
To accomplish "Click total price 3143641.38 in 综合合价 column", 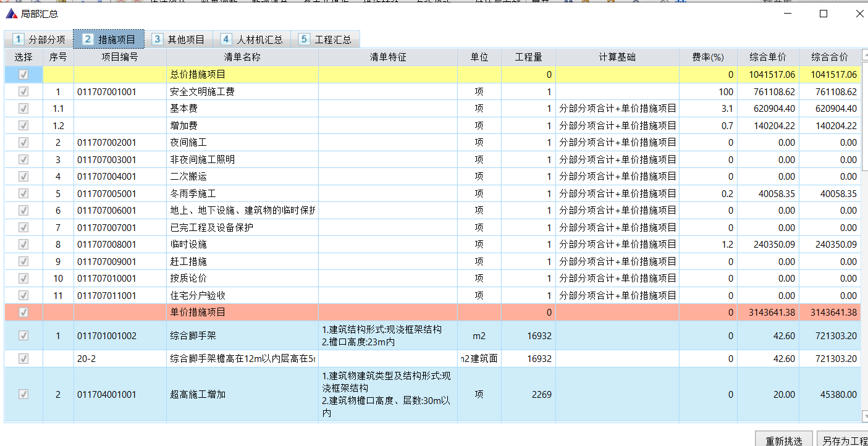I will pyautogui.click(x=830, y=312).
